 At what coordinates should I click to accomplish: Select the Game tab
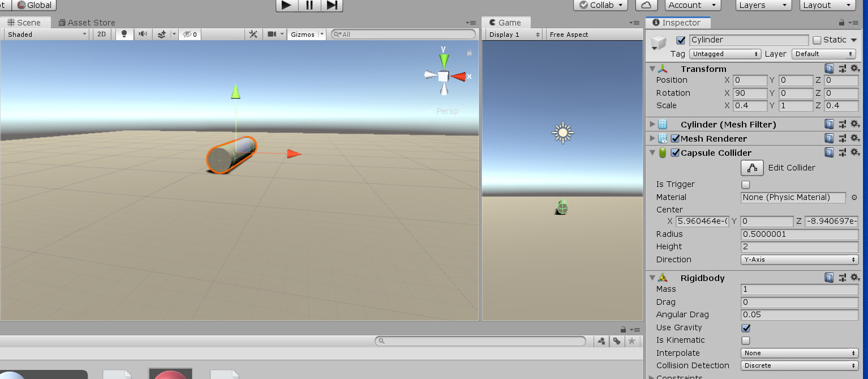click(x=506, y=22)
